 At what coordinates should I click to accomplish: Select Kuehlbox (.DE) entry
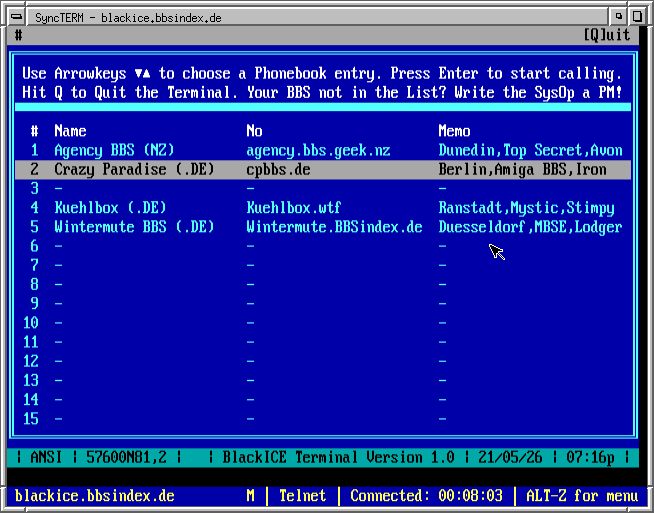click(323, 208)
